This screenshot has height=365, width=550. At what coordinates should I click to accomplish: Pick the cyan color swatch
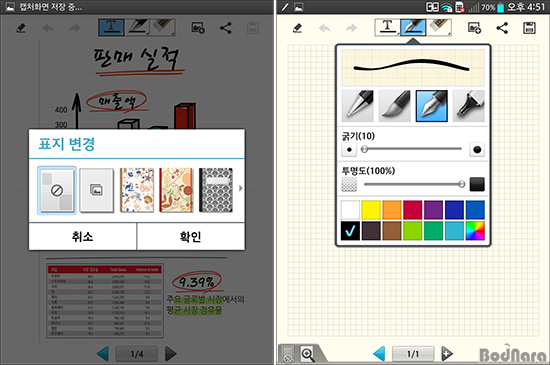(x=454, y=231)
